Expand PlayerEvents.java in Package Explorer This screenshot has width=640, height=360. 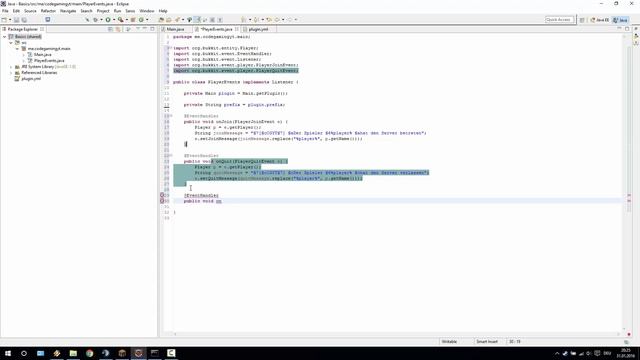point(24,60)
